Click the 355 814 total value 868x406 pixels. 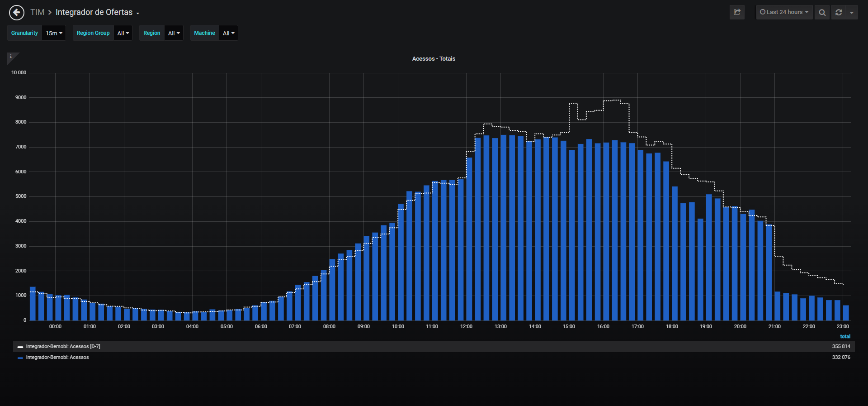tap(841, 347)
